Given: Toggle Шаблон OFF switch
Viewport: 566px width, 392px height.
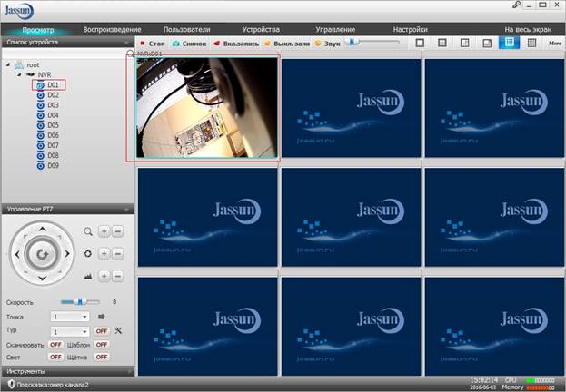Looking at the screenshot, I should (x=102, y=345).
